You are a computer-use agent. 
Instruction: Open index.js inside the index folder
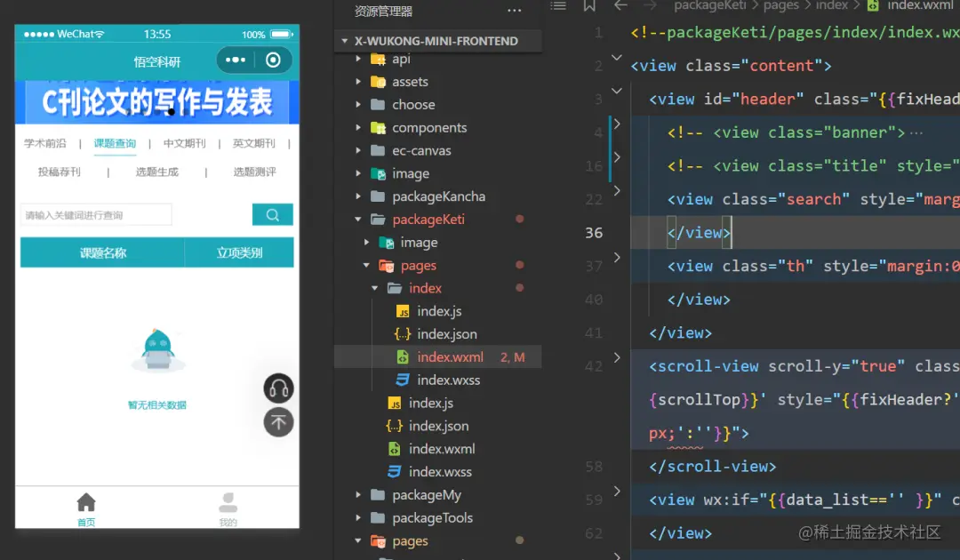[439, 311]
